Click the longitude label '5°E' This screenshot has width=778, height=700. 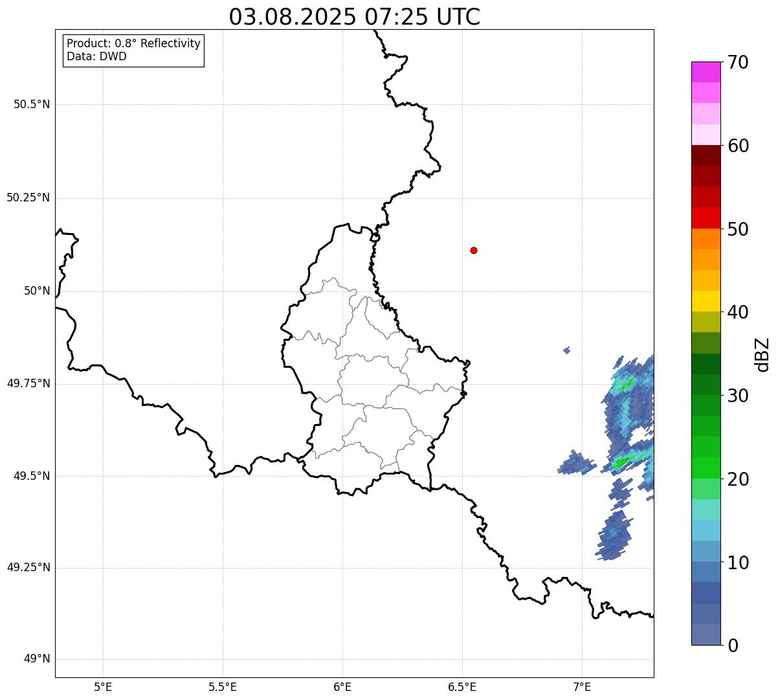(103, 686)
